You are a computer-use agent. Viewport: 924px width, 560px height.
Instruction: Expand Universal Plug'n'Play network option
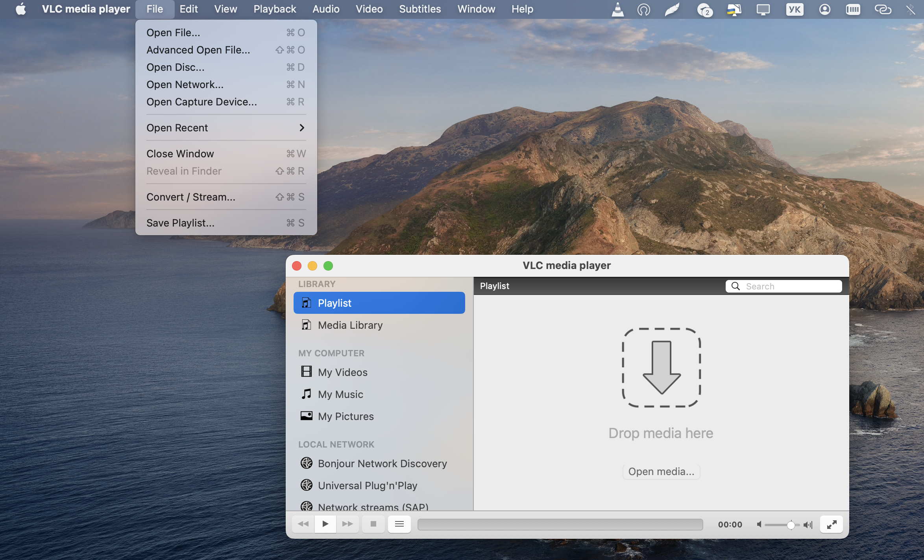click(x=367, y=485)
